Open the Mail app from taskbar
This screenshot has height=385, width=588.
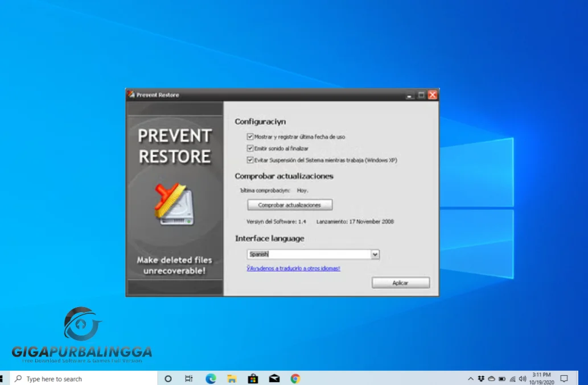(274, 379)
